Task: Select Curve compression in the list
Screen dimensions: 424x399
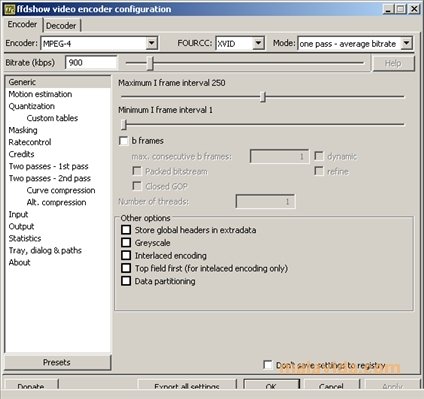Action: tap(58, 190)
